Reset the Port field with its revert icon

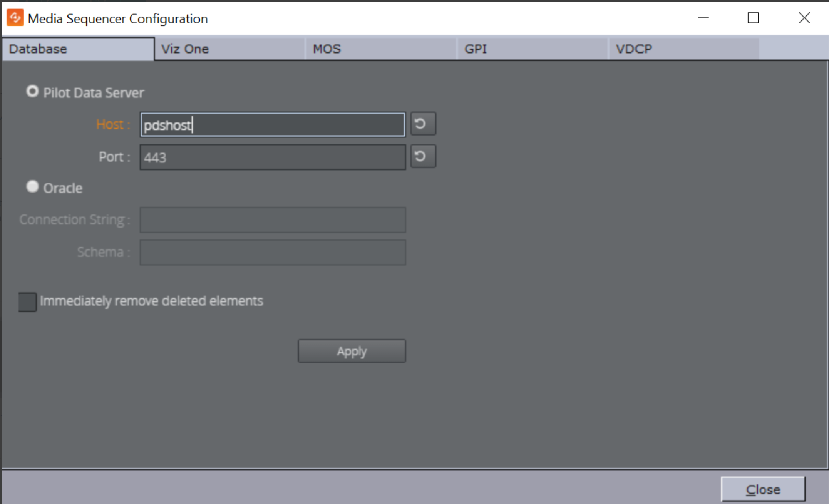tap(423, 156)
